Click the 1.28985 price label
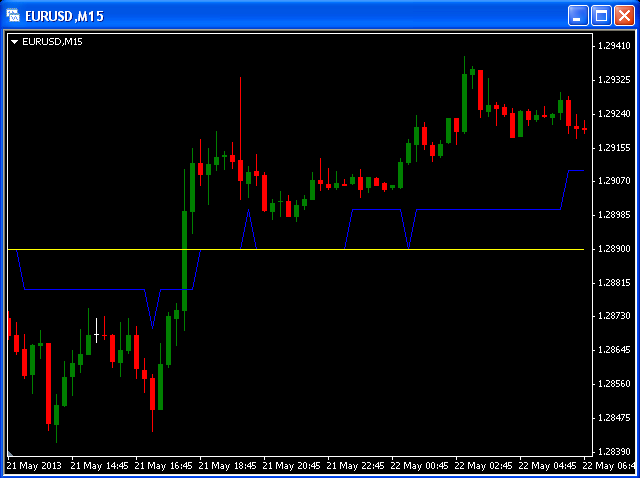This screenshot has height=480, width=640. [x=613, y=215]
